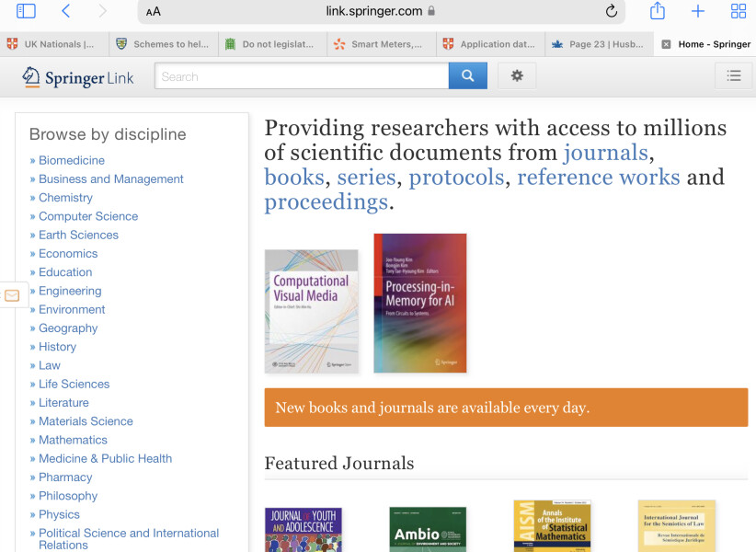This screenshot has width=756, height=552.
Task: Close the Home - Springer tab
Action: 666,44
